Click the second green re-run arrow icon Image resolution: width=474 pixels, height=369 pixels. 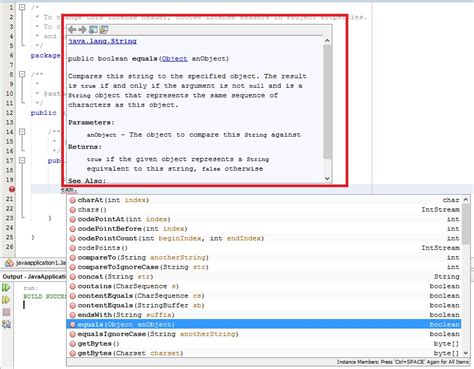(6, 300)
